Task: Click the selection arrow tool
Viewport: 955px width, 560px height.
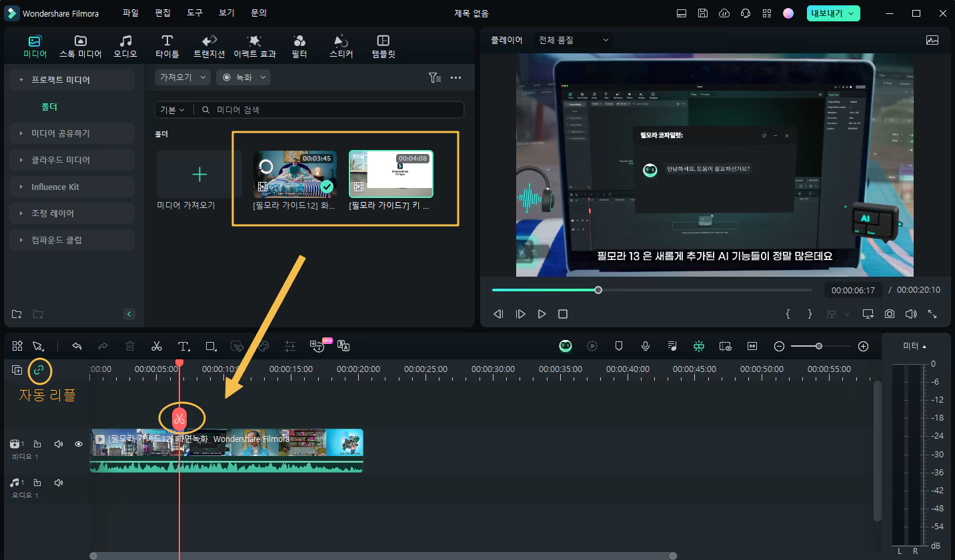Action: click(38, 346)
